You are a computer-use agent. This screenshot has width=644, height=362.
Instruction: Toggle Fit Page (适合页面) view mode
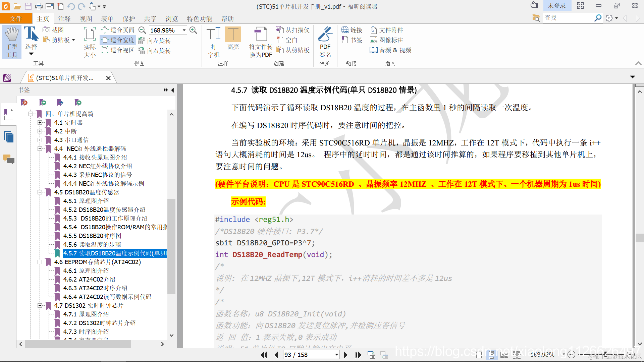point(118,30)
